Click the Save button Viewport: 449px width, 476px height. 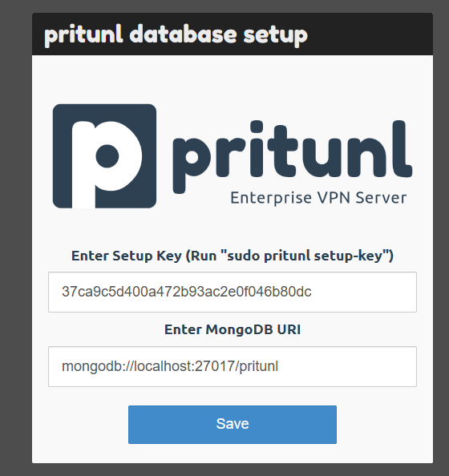pos(233,425)
